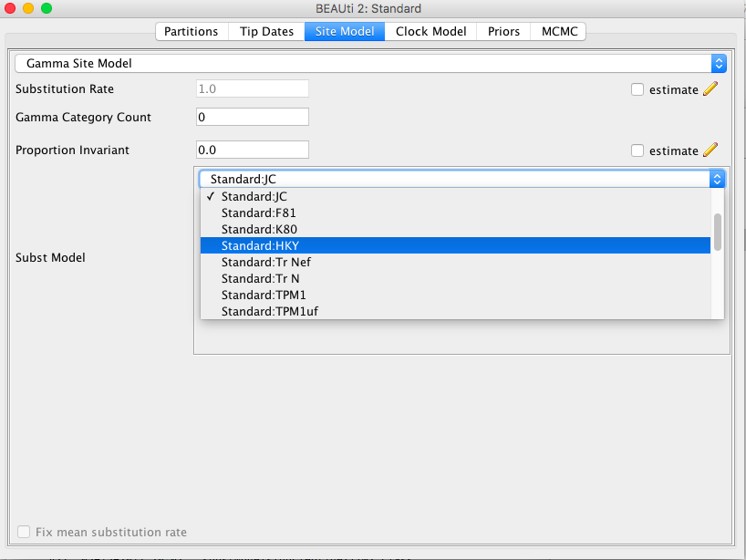Pick Standard:Tr Nef model
Screen dimensions: 746x560
tap(455, 262)
